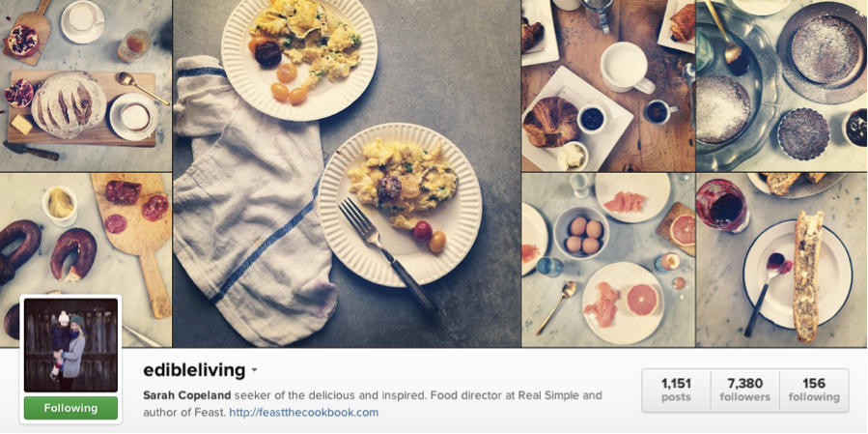Open the bread loaf and pomegranate photo
868x434 pixels.
(x=86, y=85)
